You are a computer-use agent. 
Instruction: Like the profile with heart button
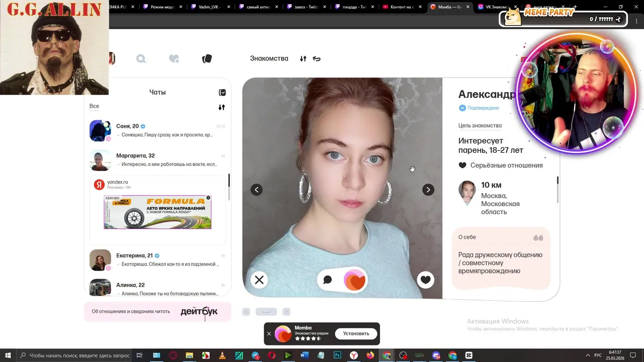tap(426, 280)
